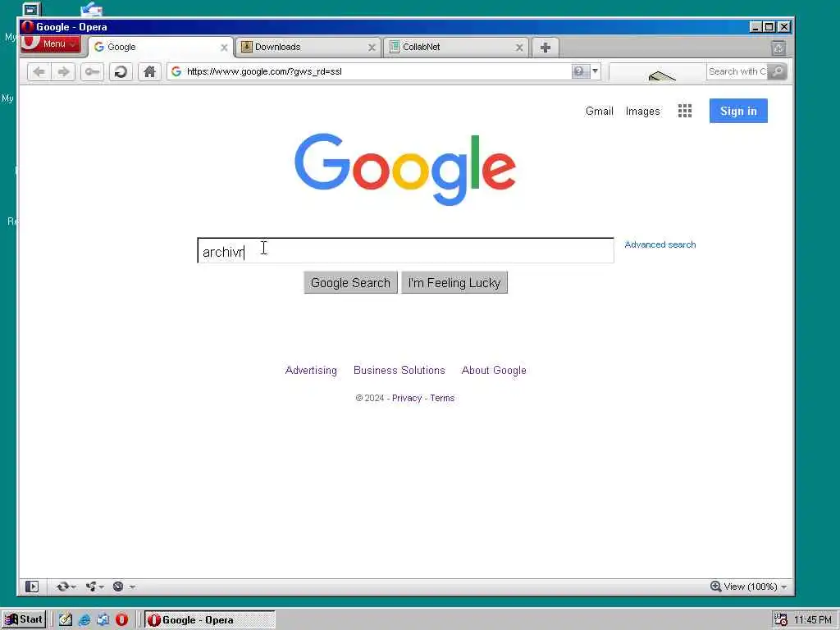Open Images link
The height and width of the screenshot is (630, 840).
tap(642, 112)
